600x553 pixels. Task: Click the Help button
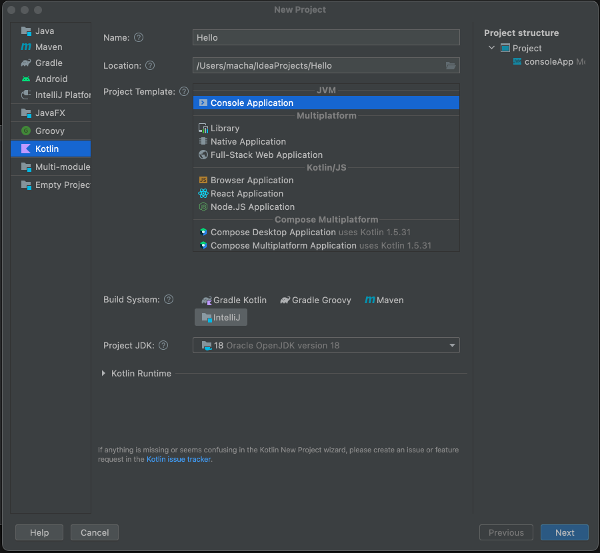click(x=39, y=532)
